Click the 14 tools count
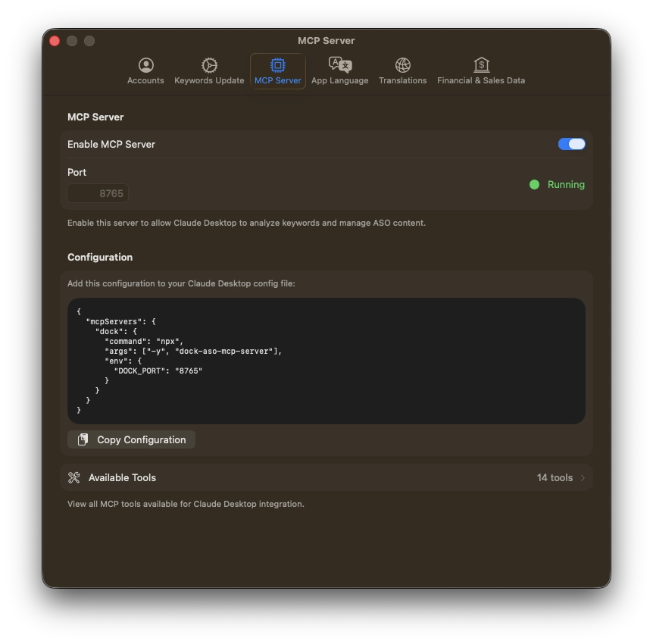 555,477
